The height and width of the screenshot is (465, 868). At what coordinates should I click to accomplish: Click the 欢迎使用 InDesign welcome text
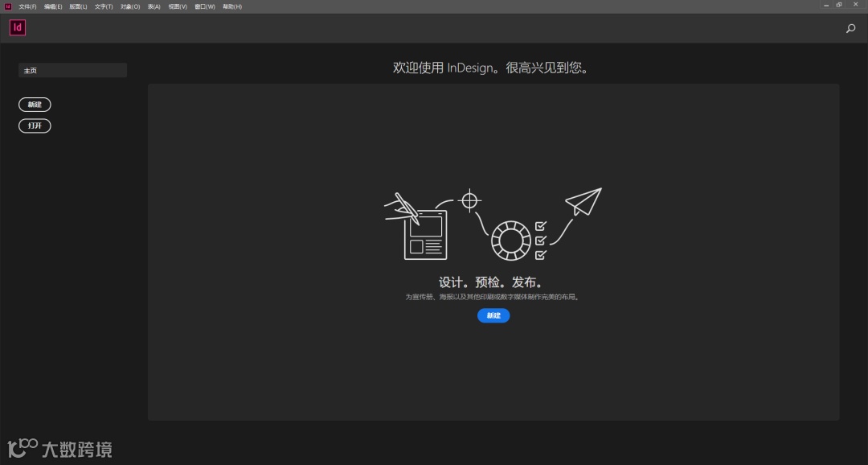click(492, 68)
